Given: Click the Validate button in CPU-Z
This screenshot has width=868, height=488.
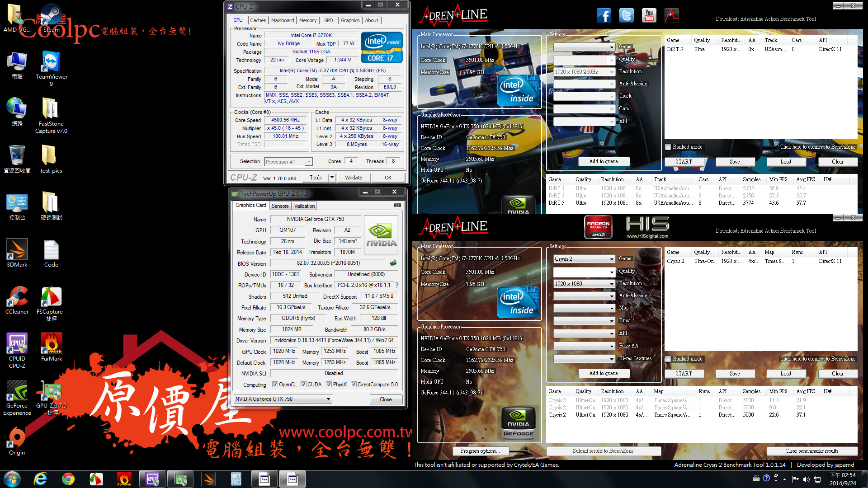Looking at the screenshot, I should [353, 178].
